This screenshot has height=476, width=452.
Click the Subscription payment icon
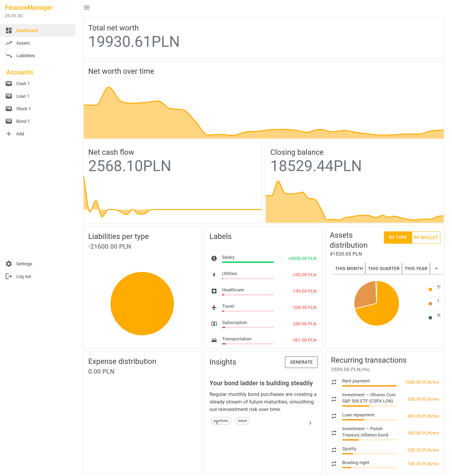click(214, 324)
